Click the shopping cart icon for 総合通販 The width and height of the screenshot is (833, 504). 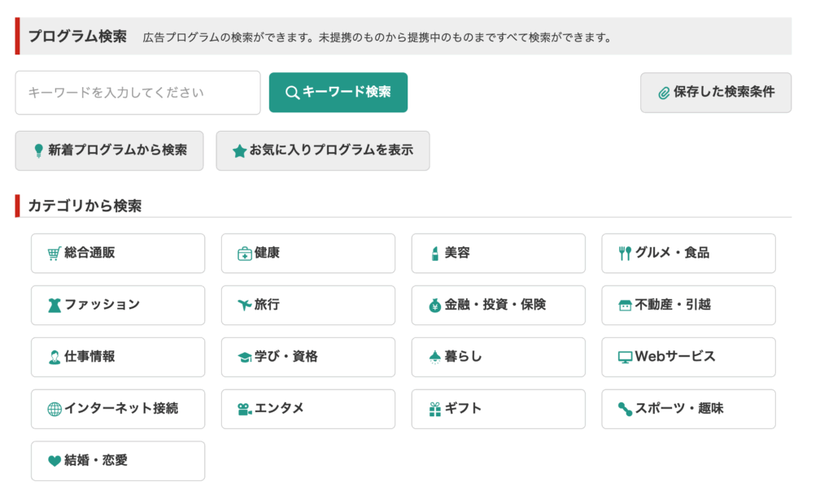point(55,254)
